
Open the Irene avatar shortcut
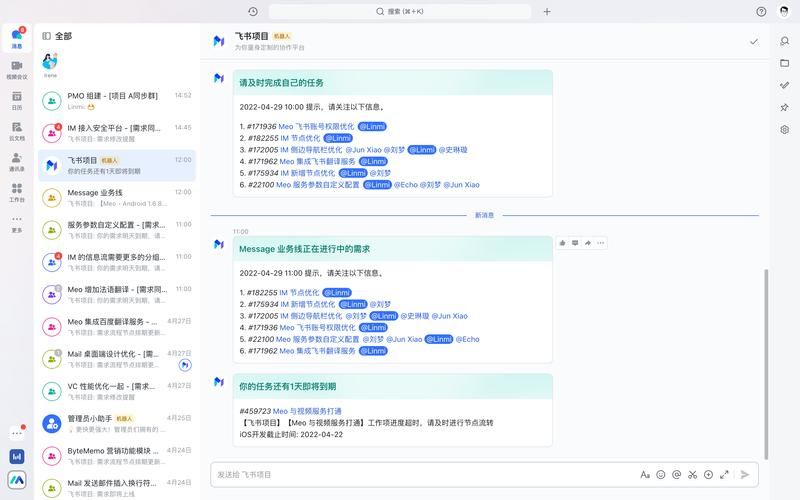(x=50, y=62)
